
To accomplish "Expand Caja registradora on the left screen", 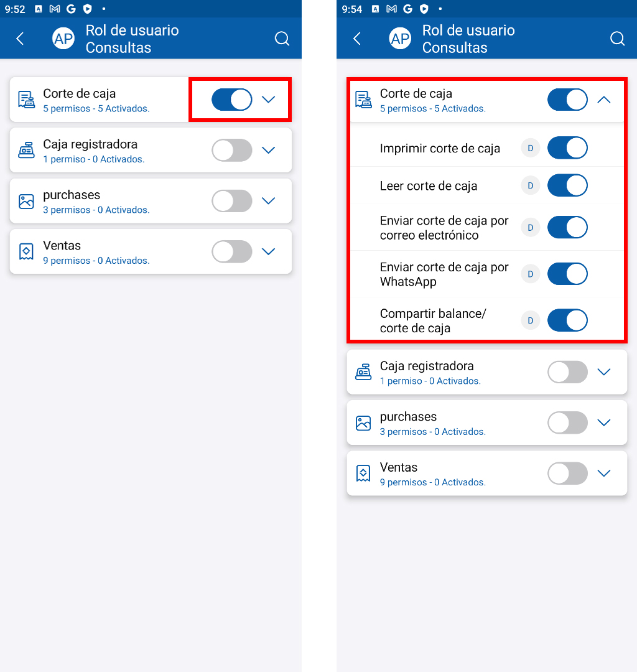I will 268,151.
